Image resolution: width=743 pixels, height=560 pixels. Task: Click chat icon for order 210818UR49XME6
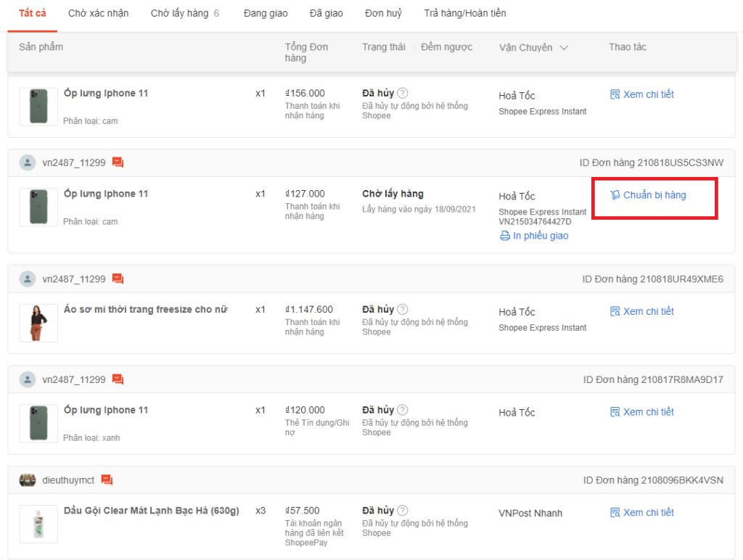(118, 279)
